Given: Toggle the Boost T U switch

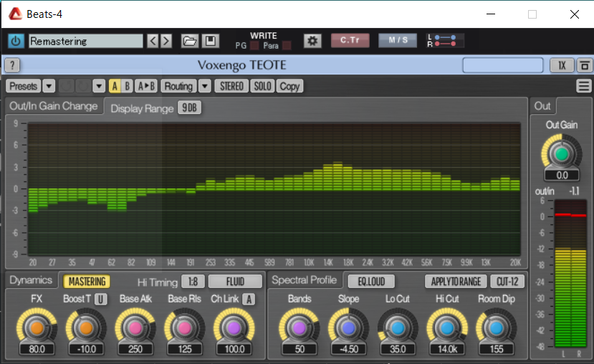Looking at the screenshot, I should coord(100,300).
